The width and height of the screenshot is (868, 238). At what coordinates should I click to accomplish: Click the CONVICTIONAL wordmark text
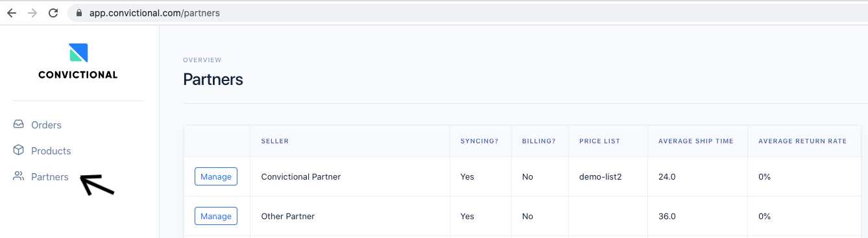point(78,75)
